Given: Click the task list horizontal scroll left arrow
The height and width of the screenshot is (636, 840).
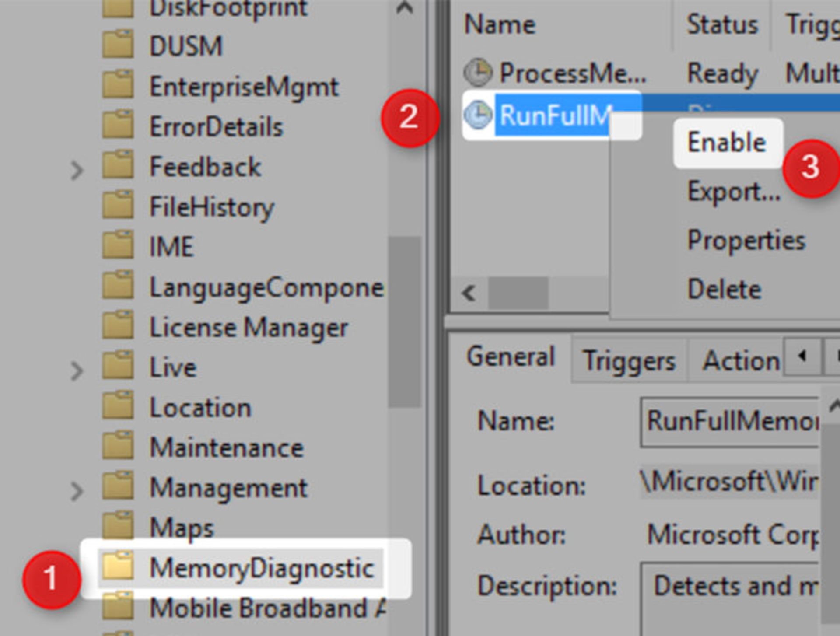Looking at the screenshot, I should coord(469,293).
